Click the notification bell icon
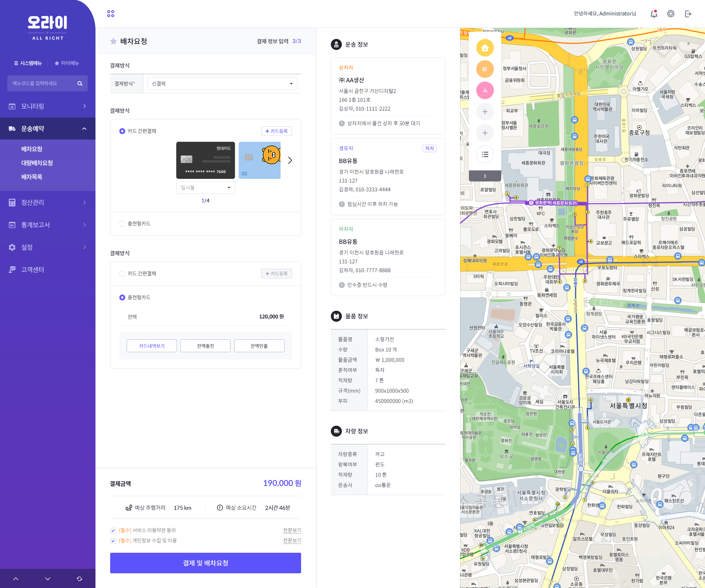The width and height of the screenshot is (705, 588). click(654, 14)
